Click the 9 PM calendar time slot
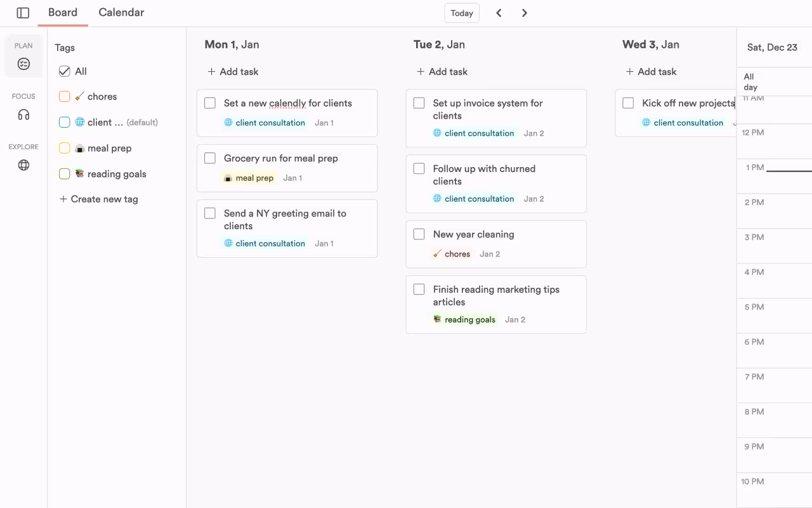812x508 pixels. [x=775, y=455]
